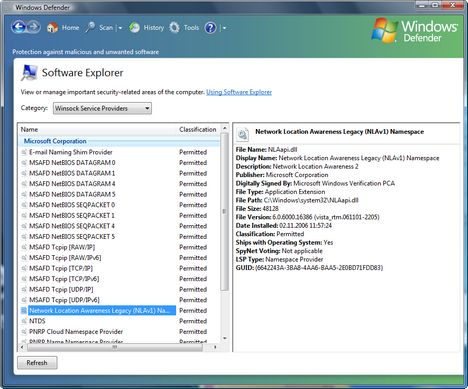Click the icon beside E-mail Naming Shim Provider

[24, 152]
